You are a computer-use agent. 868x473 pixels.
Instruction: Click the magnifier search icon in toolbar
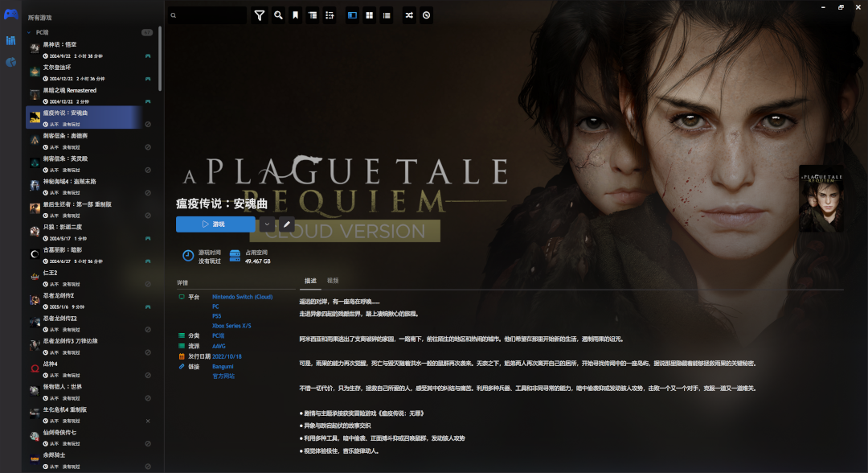click(x=278, y=15)
